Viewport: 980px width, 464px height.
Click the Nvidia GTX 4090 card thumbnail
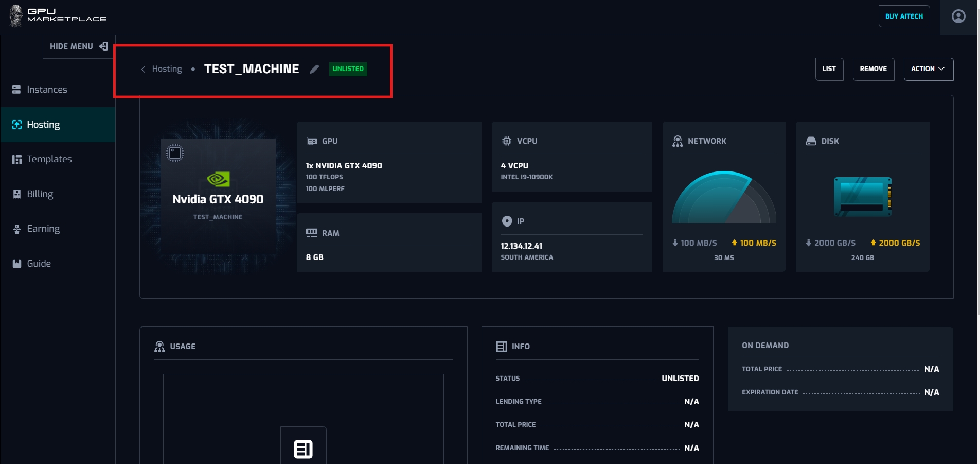(x=218, y=196)
